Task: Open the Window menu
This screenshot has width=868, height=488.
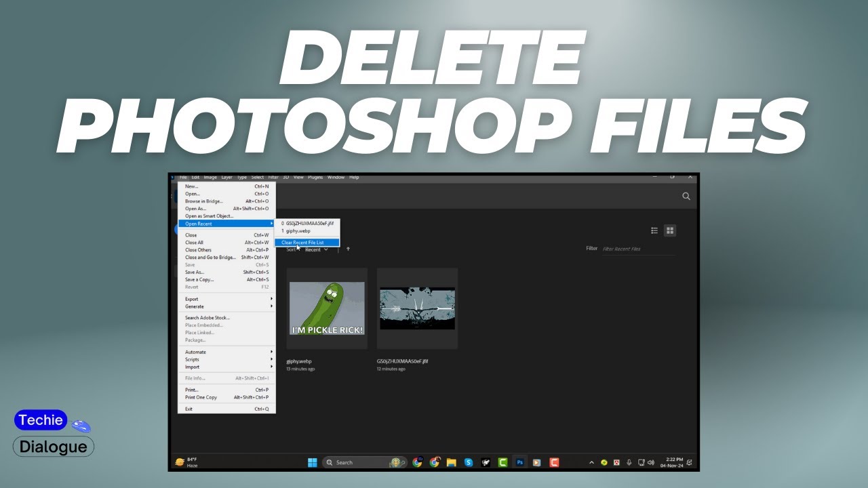Action: tap(336, 178)
